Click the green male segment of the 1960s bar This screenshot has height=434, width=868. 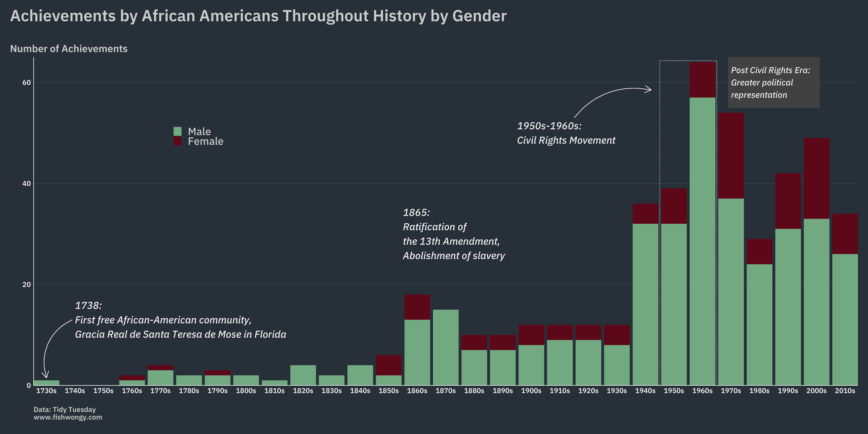click(x=703, y=241)
